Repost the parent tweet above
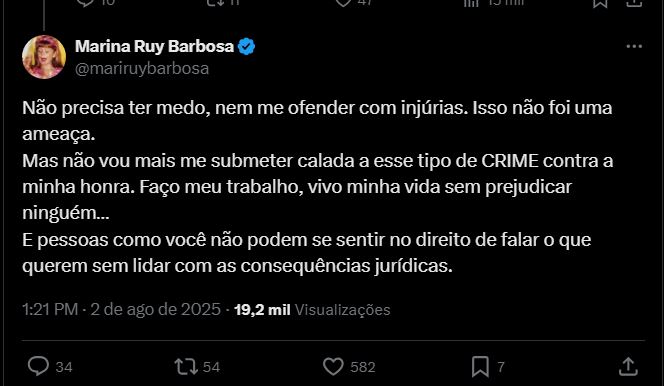 click(x=215, y=3)
